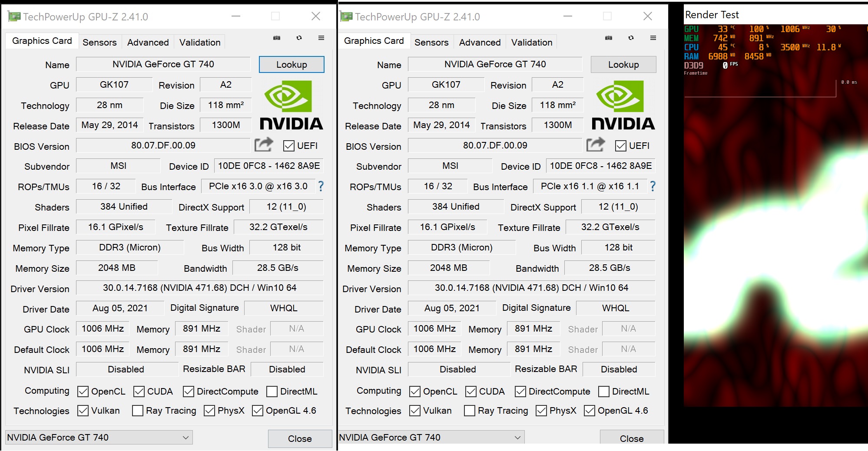Viewport: 868px width, 451px height.
Task: Click the refresh icon in right GPU-Z window
Action: pos(631,38)
